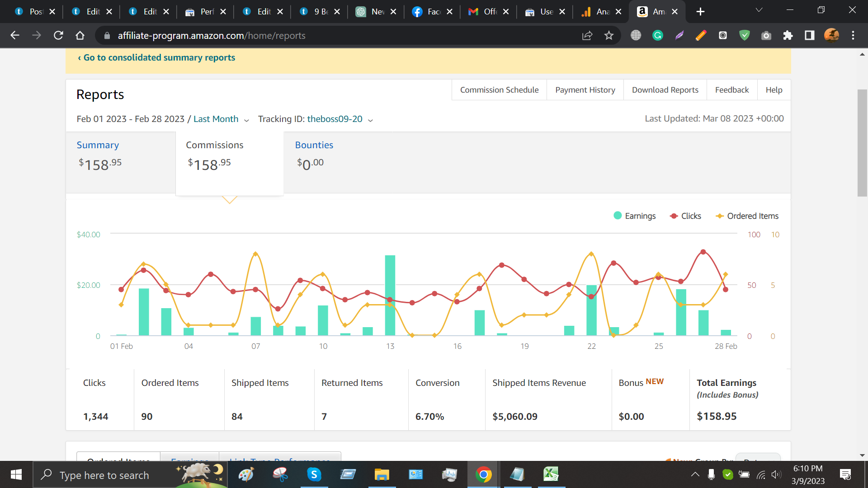Click the purple feather extension icon
868x488 pixels.
[679, 35]
